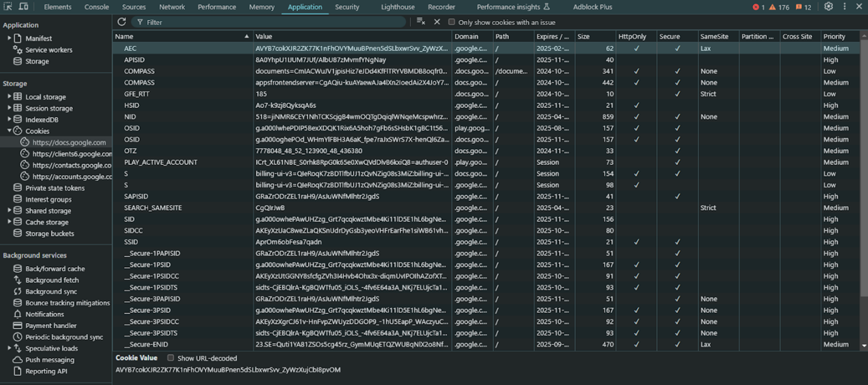Focus the cookie Filter input field
Viewport: 868px width, 385px height.
tap(268, 22)
